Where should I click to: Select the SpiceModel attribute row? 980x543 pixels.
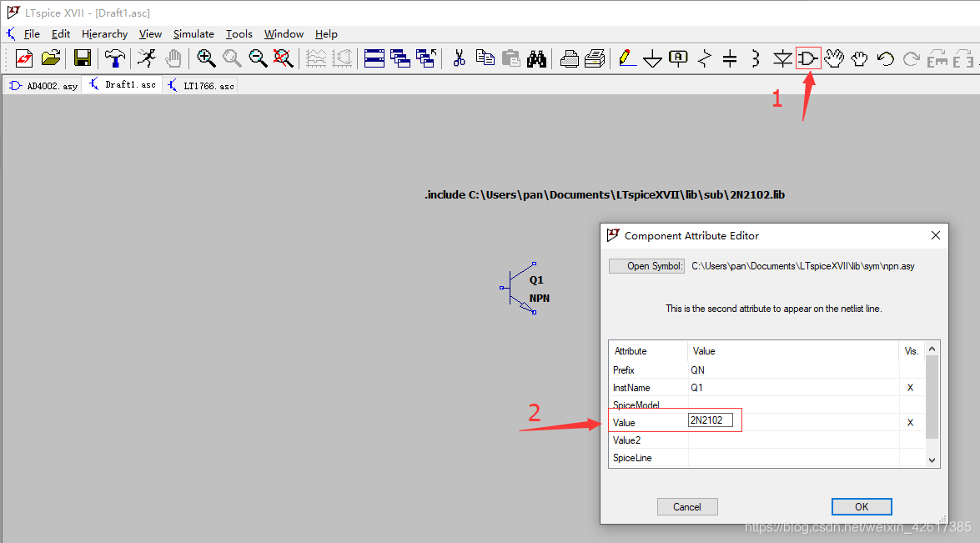tap(766, 405)
